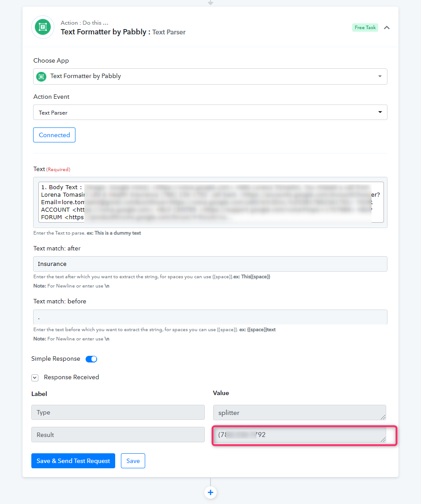Open the Choose App dropdown

point(210,76)
